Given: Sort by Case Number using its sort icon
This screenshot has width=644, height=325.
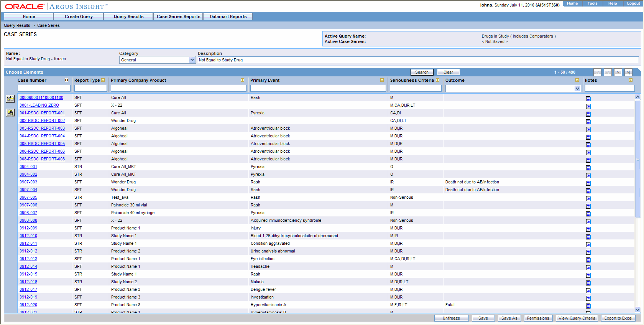Looking at the screenshot, I should (x=66, y=80).
